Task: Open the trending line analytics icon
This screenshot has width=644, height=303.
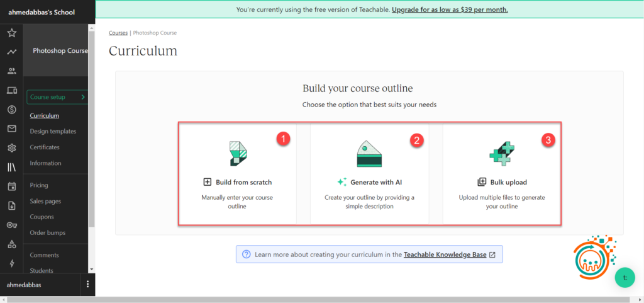Action: 11,52
